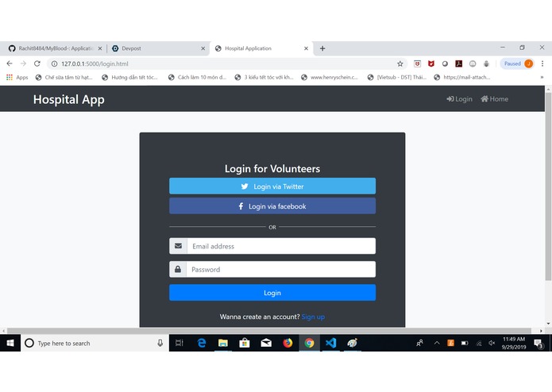This screenshot has width=552, height=392.
Task: Open the Mail app from the taskbar
Action: [266, 343]
